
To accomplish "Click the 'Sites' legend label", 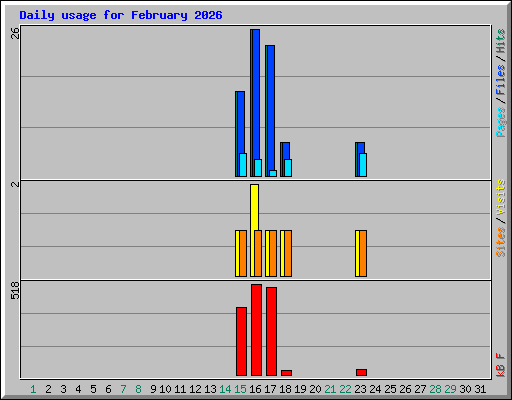I will 501,242.
